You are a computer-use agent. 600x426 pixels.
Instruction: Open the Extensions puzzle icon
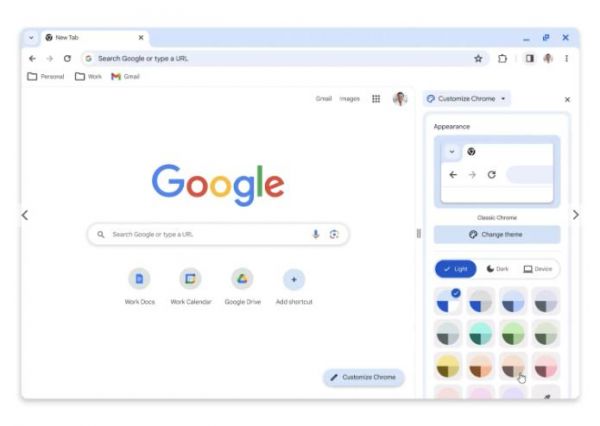502,59
